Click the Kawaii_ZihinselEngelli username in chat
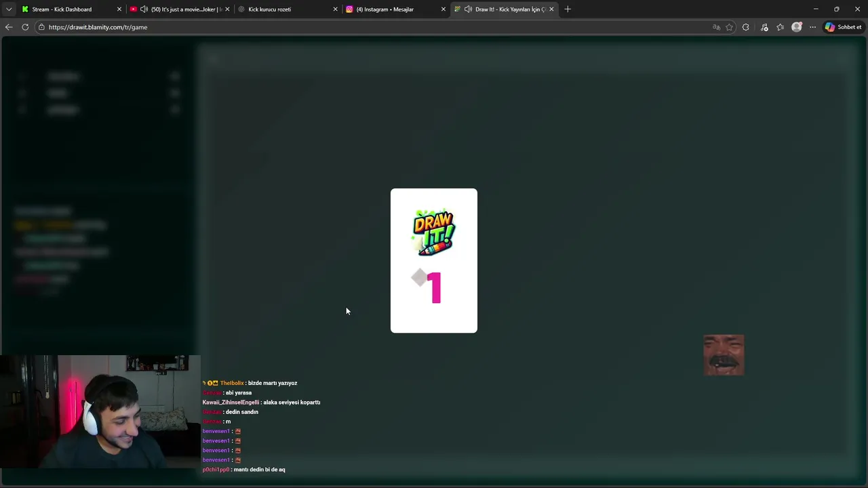The height and width of the screenshot is (488, 868). point(231,402)
